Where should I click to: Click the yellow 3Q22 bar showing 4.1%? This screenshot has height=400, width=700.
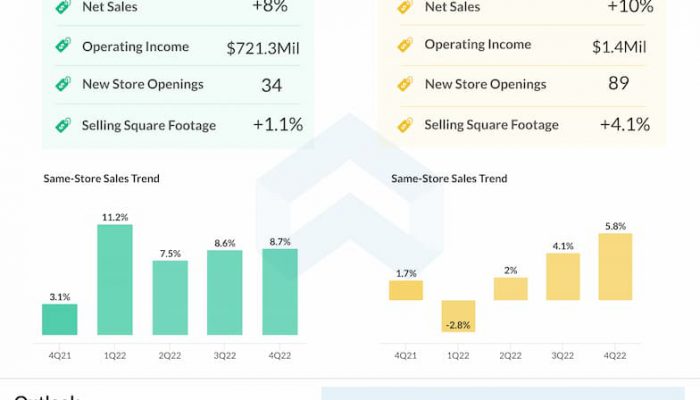click(x=562, y=276)
